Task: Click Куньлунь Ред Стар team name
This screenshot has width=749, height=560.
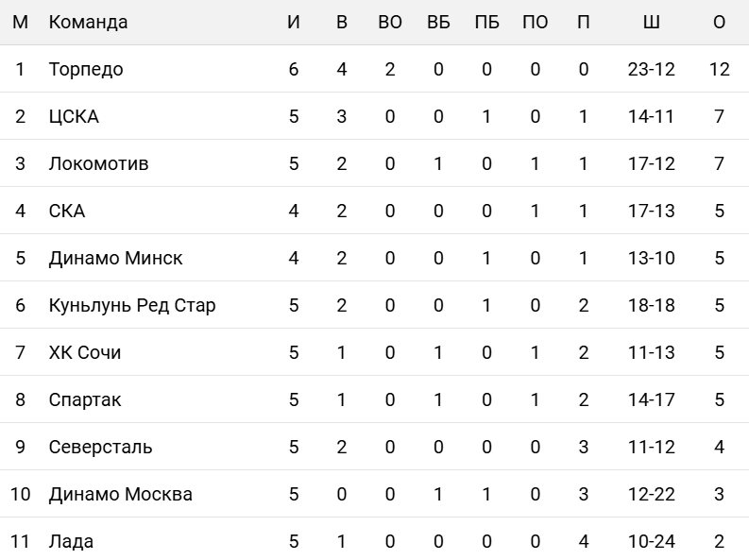Action: click(x=131, y=305)
